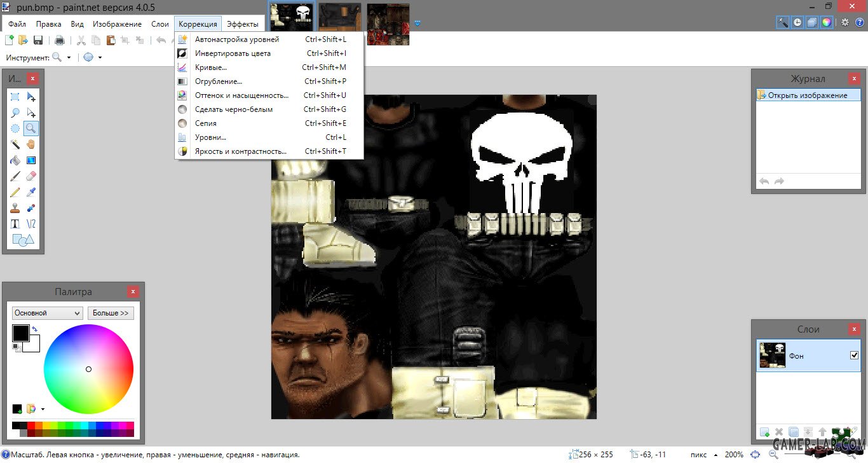The image size is (868, 463).
Task: Choose Инвертировать цвета from the menu
Action: point(269,53)
